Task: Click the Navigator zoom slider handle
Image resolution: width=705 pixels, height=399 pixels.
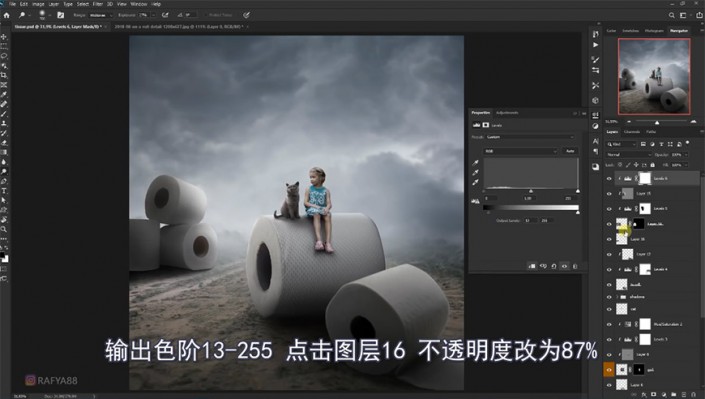Action: 657,122
